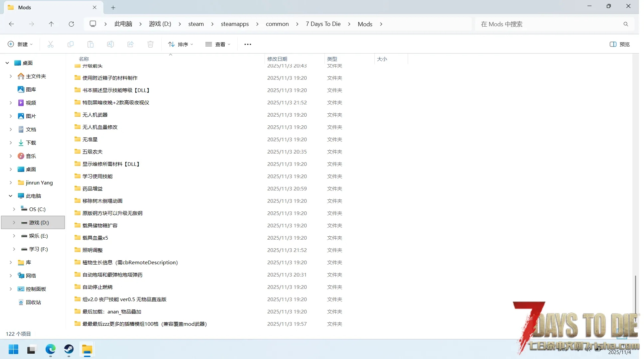
Task: Click the Refresh button near address bar
Action: [71, 24]
